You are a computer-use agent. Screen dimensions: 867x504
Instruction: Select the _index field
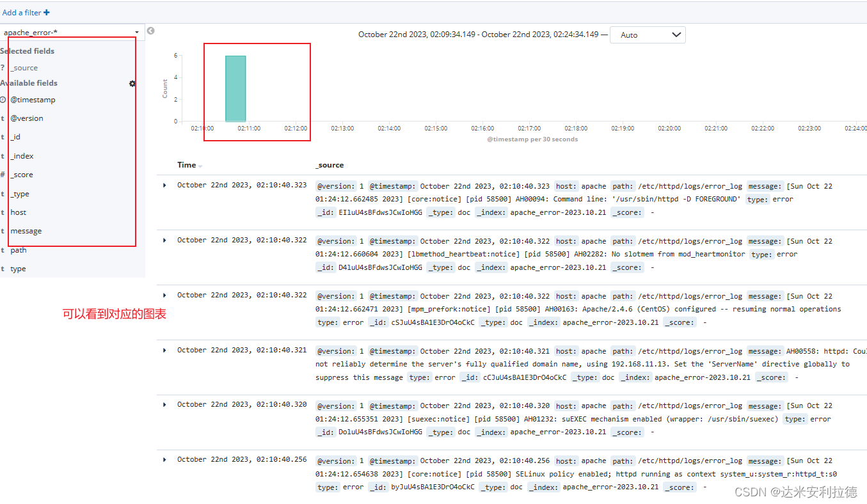click(x=22, y=156)
